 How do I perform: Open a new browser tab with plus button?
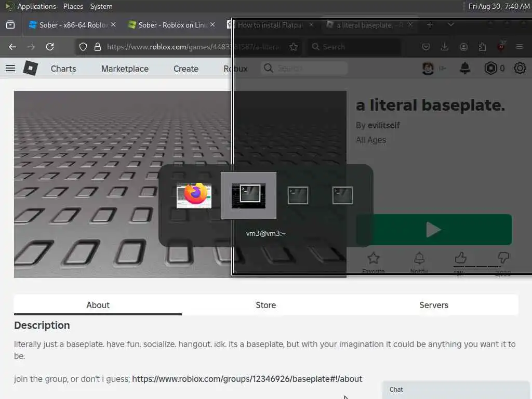430,25
